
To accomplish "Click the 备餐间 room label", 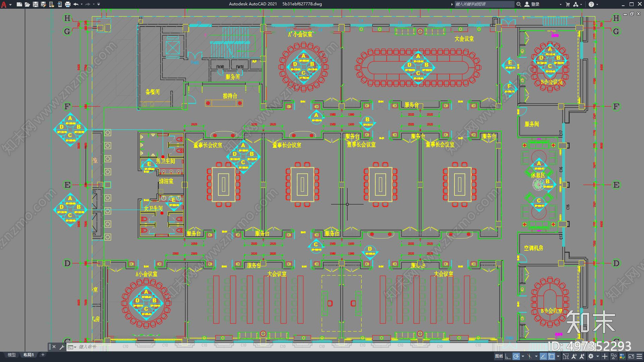I will click(153, 92).
